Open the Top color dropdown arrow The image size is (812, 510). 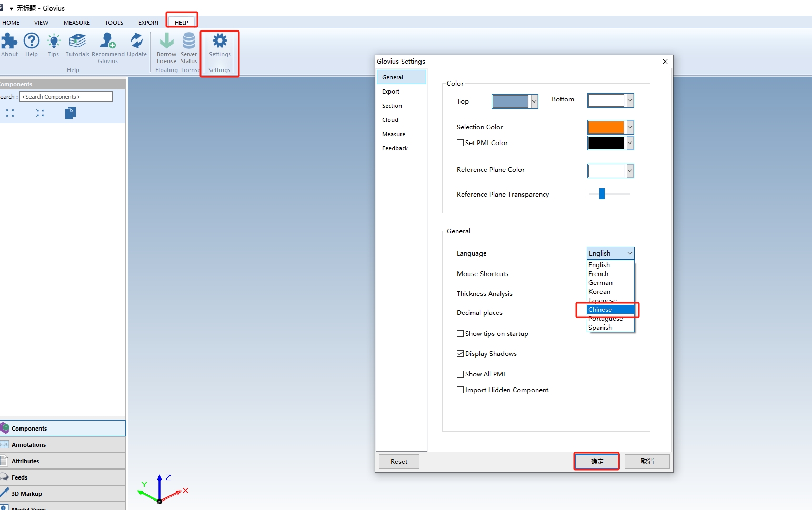(534, 101)
